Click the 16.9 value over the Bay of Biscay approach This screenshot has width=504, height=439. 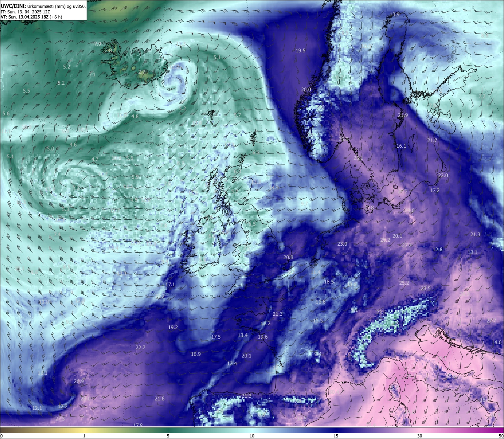click(x=196, y=354)
